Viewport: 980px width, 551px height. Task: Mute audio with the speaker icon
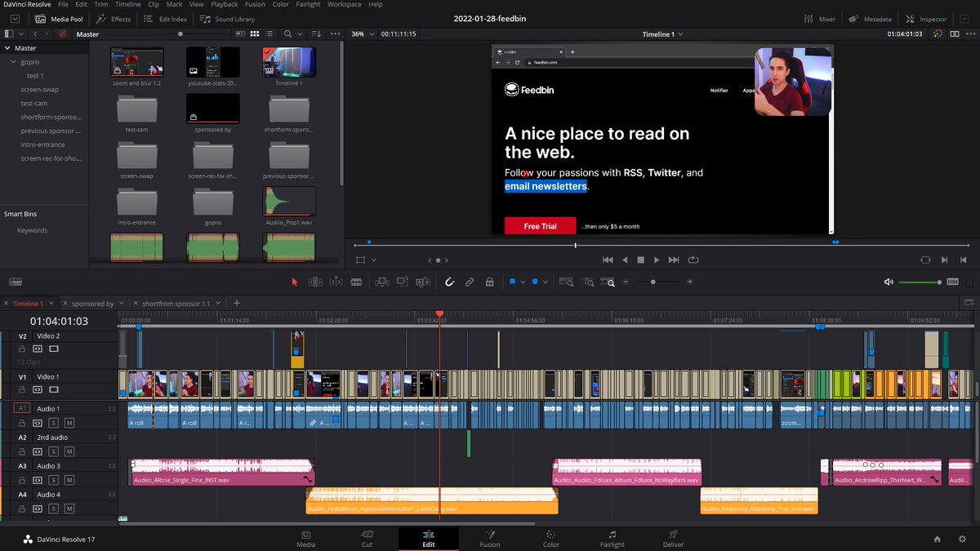click(x=889, y=282)
